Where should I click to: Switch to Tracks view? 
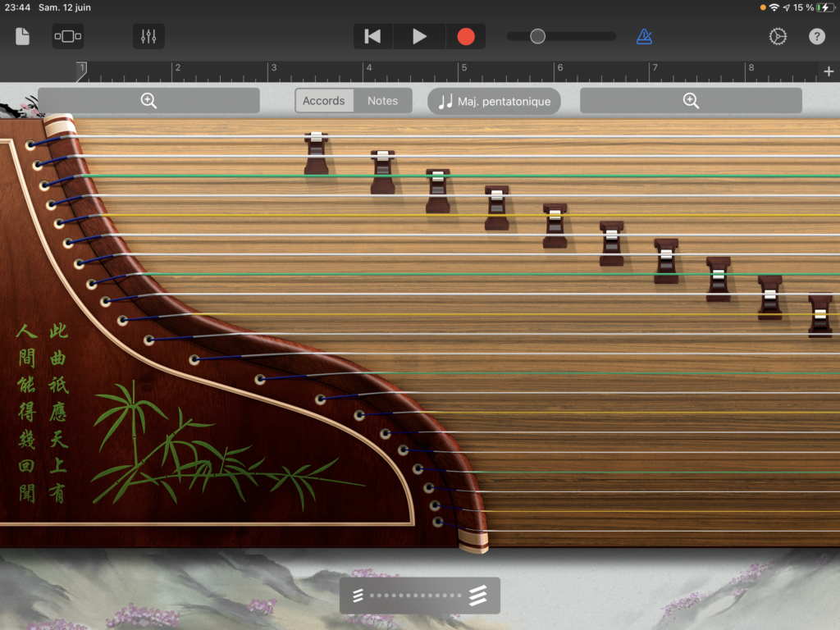pos(68,36)
